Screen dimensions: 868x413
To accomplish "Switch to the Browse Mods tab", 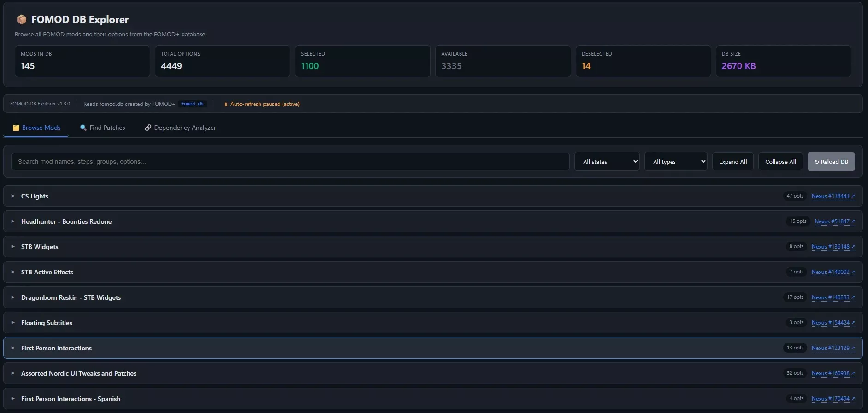I will [x=36, y=128].
